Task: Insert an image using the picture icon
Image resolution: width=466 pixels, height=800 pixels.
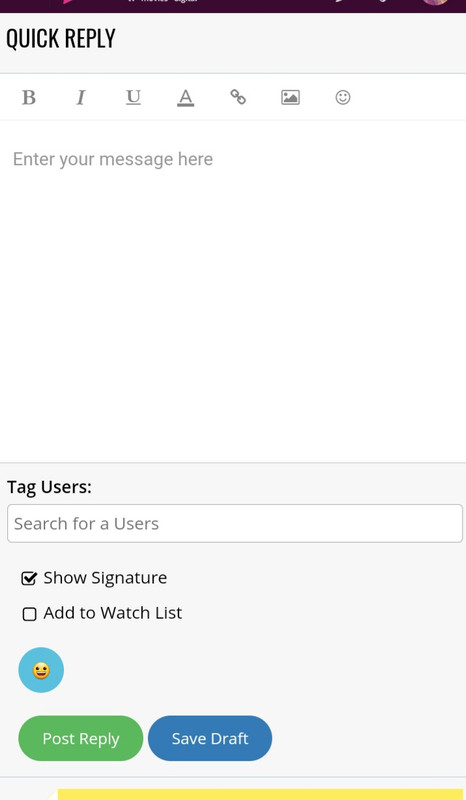Action: (x=290, y=97)
